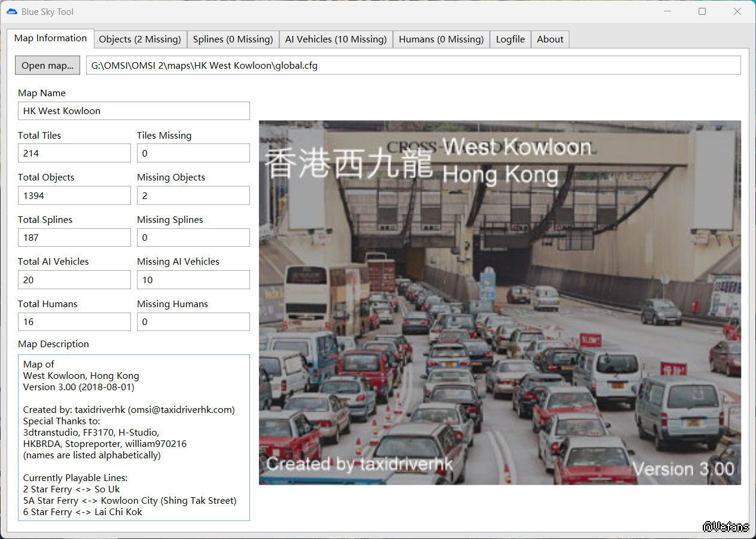This screenshot has width=756, height=539.
Task: Open the Logfile tab
Action: point(510,39)
